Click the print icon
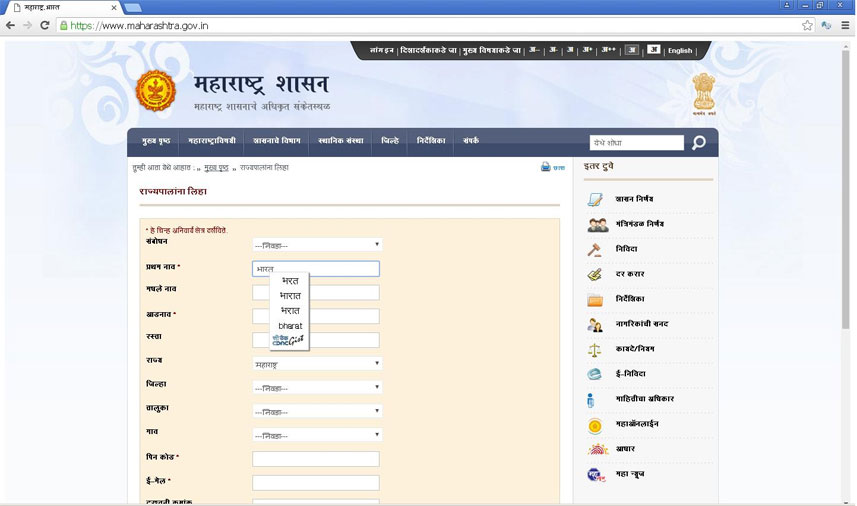Screen dimensions: 857x506 click(546, 167)
